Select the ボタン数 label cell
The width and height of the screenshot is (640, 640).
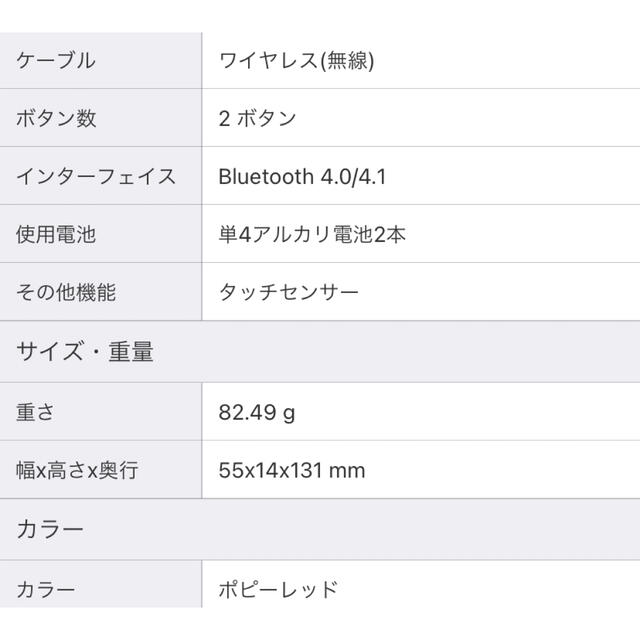coord(100,118)
